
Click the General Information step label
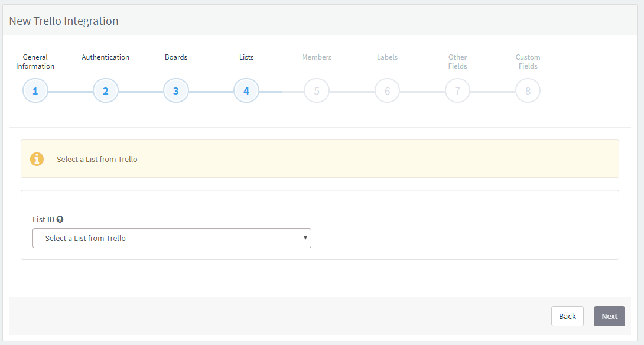click(x=35, y=61)
